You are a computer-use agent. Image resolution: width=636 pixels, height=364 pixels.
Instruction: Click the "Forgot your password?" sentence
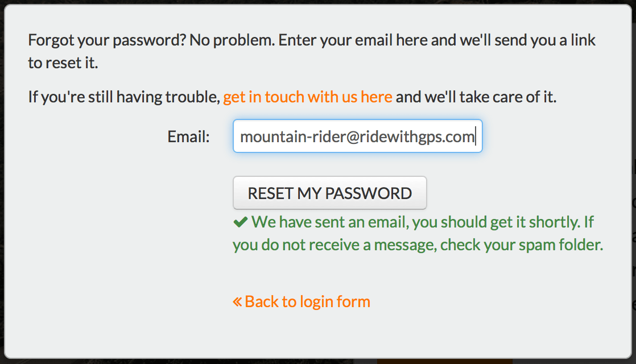107,40
